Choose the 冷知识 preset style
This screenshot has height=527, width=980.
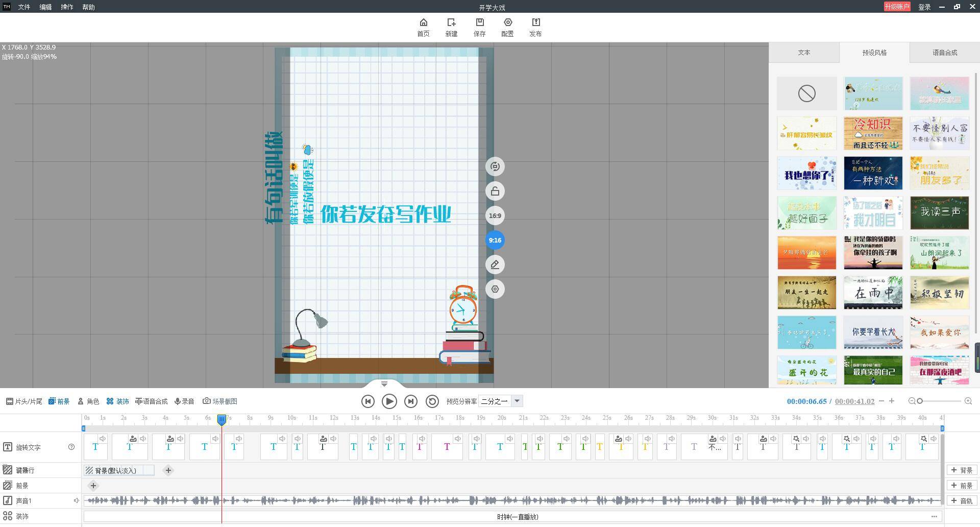pos(873,133)
